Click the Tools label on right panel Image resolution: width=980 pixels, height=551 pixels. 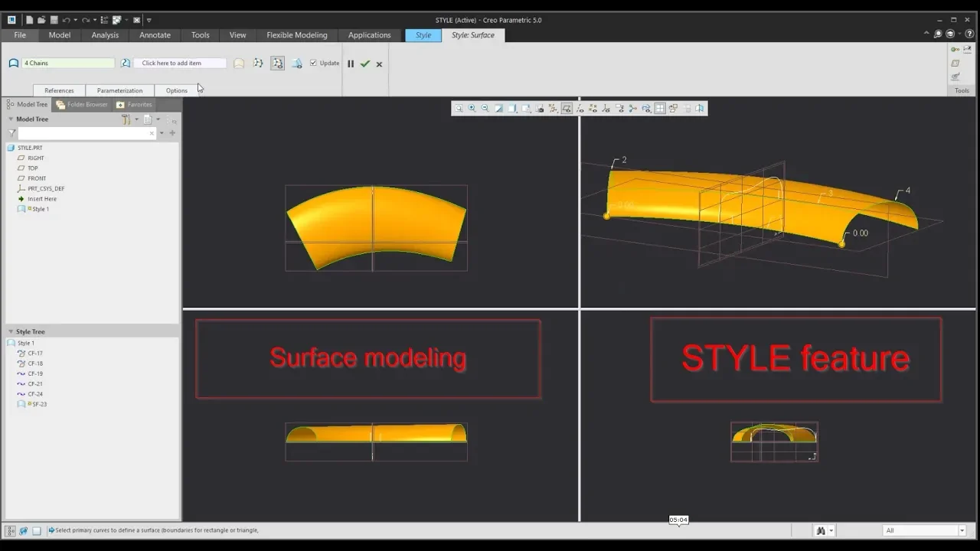(962, 90)
